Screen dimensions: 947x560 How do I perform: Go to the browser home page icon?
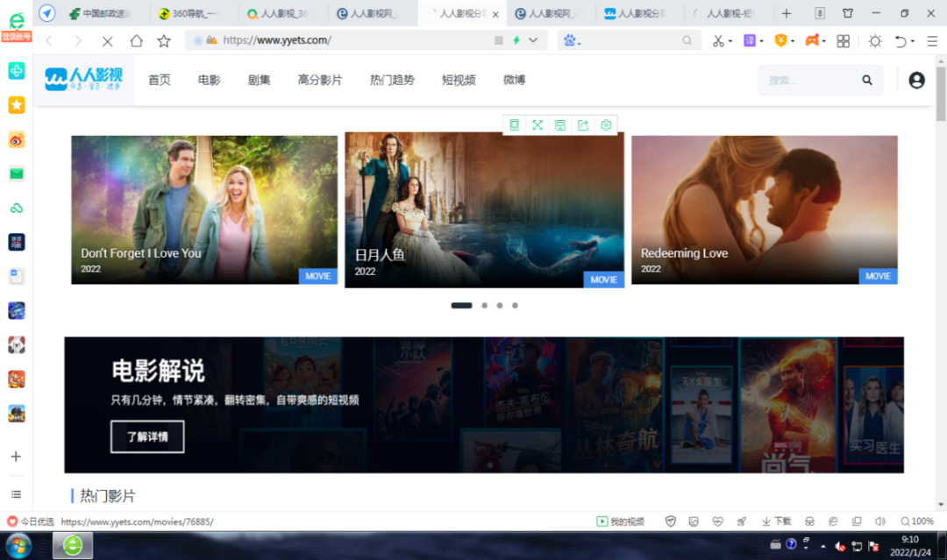137,40
